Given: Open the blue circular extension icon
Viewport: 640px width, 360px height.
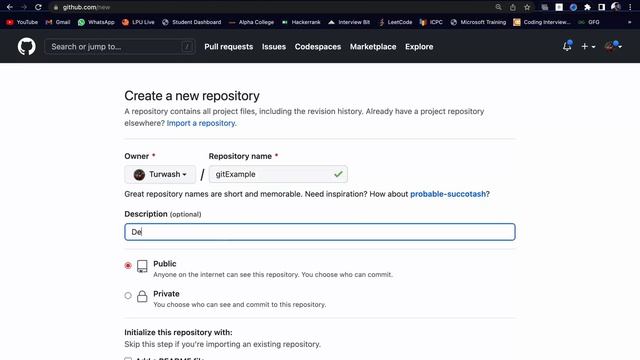Looking at the screenshot, I should [x=573, y=7].
